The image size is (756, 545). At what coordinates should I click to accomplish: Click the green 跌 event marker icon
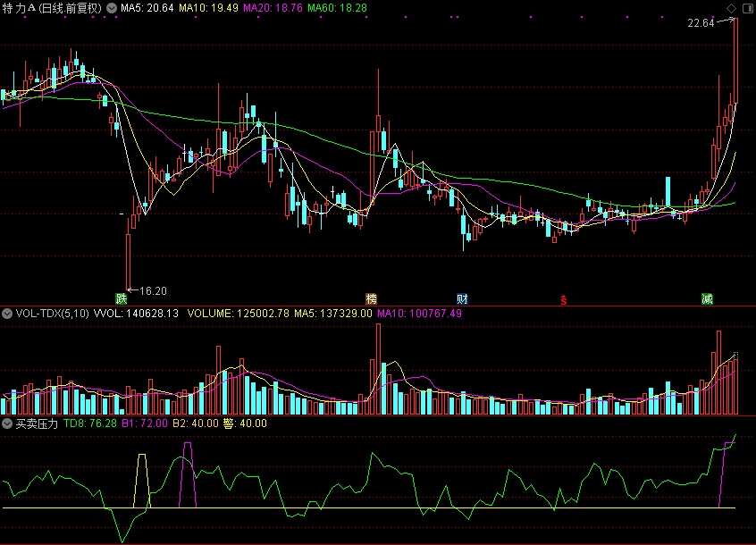click(x=121, y=298)
